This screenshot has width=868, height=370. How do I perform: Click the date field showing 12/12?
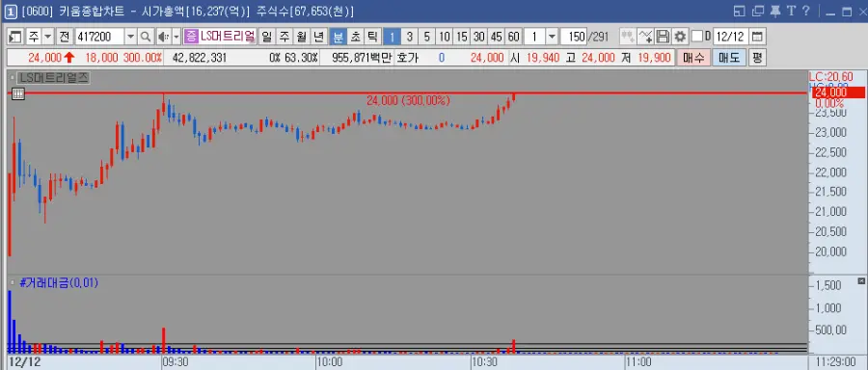coord(730,37)
